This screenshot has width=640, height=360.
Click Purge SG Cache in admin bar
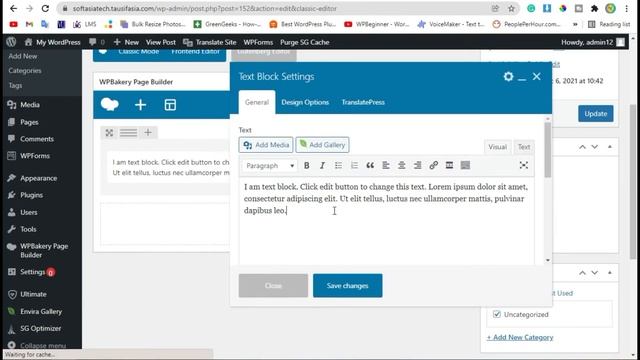tap(304, 42)
